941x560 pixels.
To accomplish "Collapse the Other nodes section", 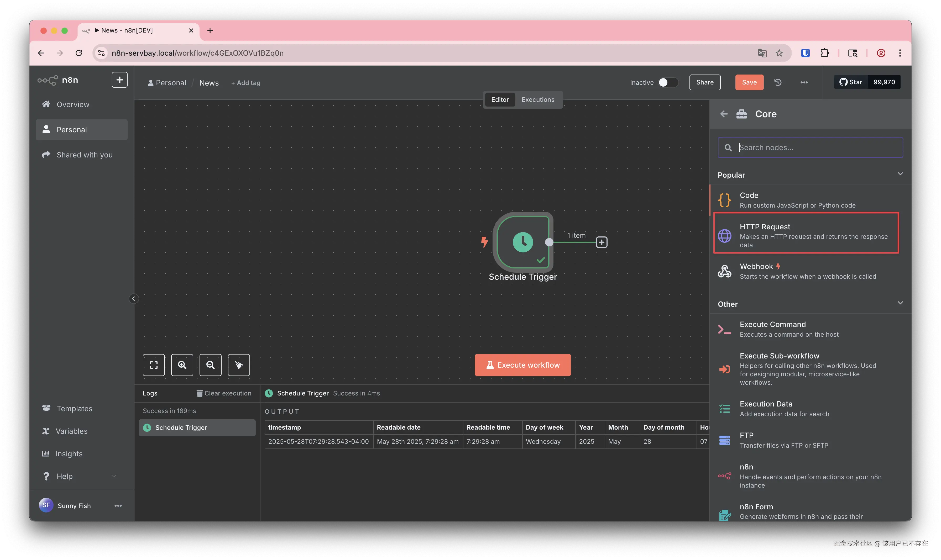I will (x=900, y=303).
